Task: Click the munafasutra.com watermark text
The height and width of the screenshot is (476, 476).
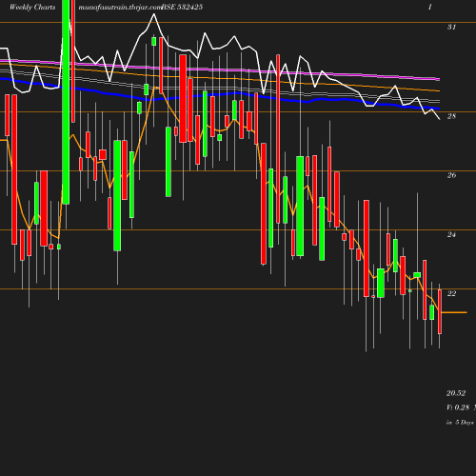Action: click(120, 7)
